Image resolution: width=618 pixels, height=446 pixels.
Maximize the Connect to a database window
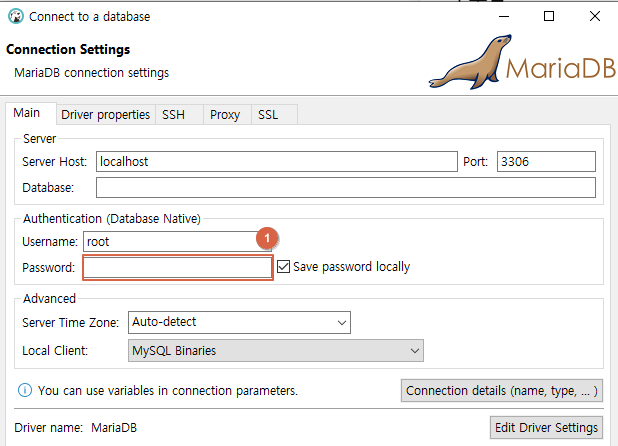[549, 17]
